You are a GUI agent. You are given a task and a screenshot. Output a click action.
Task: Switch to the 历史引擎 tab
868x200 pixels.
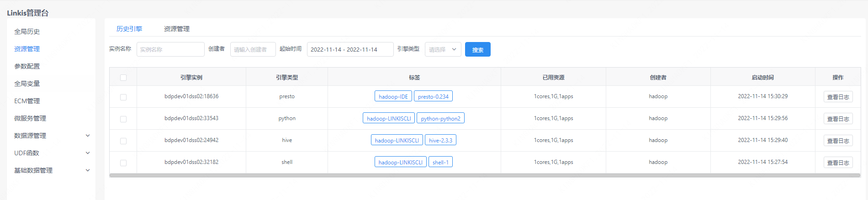point(129,29)
